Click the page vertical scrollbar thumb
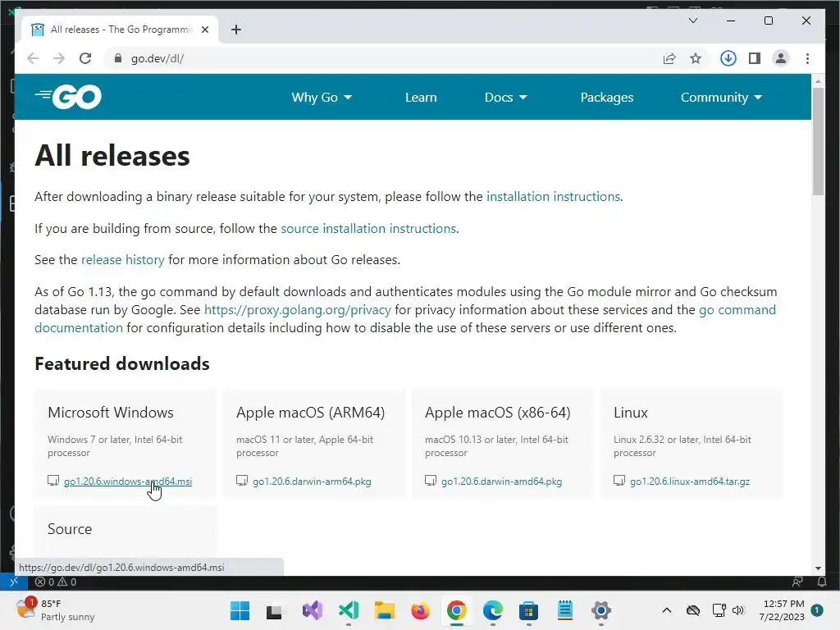840x630 pixels. [x=818, y=141]
